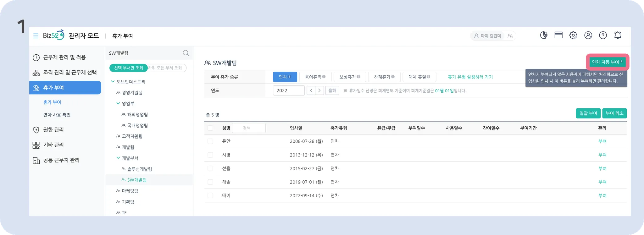Image resolution: width=644 pixels, height=235 pixels.
Task: Check the box for 유안
Action: coord(210,141)
